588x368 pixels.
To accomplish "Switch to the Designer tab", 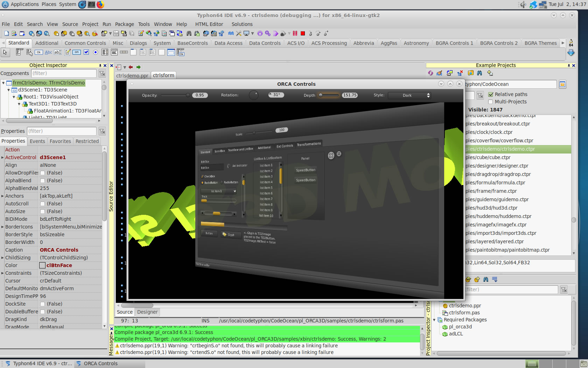I will (147, 312).
